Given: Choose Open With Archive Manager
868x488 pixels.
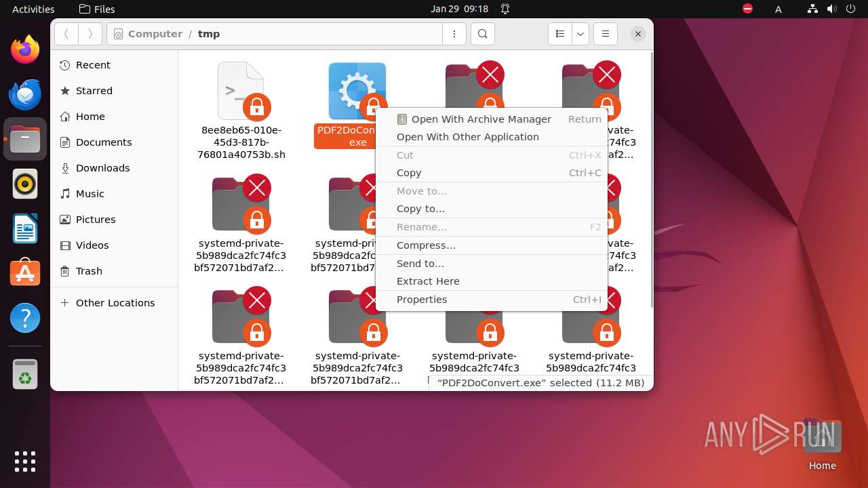Looking at the screenshot, I should point(492,119).
